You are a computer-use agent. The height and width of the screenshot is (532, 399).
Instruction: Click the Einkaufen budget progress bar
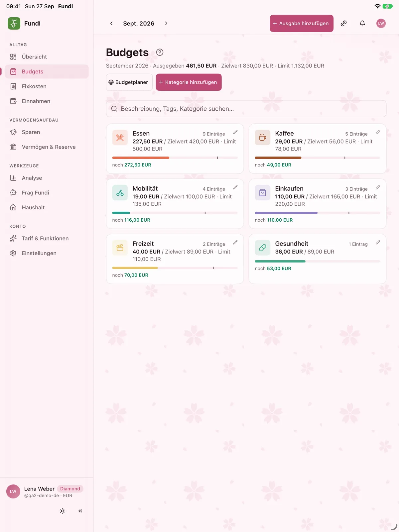(318, 213)
